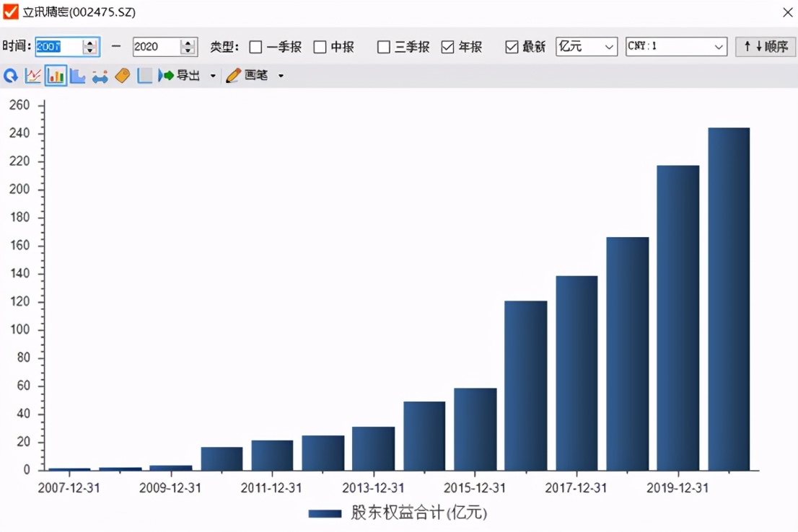Viewport: 798px width, 532px height.
Task: Click the label/tag icon in toolbar
Action: (x=121, y=75)
